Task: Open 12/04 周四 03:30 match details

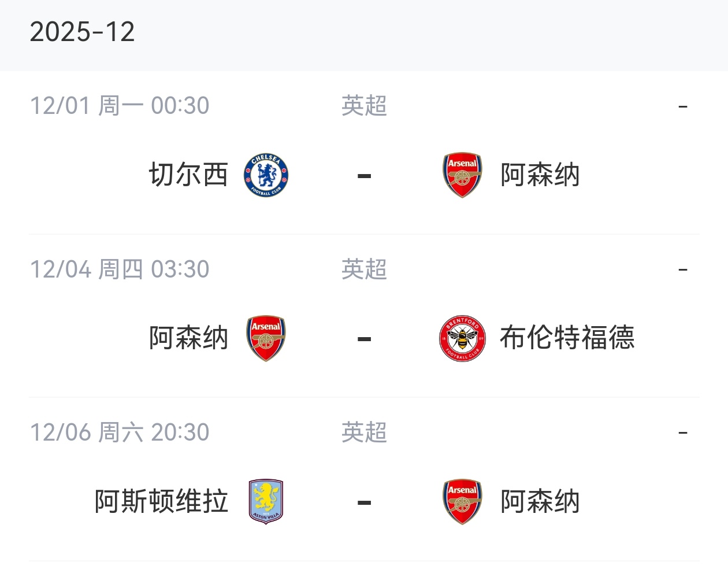Action: [x=120, y=269]
